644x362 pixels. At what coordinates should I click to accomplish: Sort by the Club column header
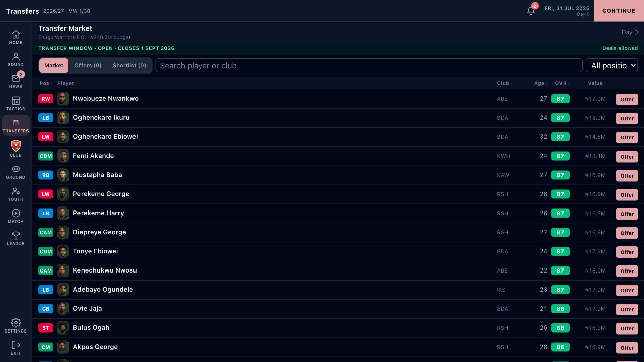[504, 83]
